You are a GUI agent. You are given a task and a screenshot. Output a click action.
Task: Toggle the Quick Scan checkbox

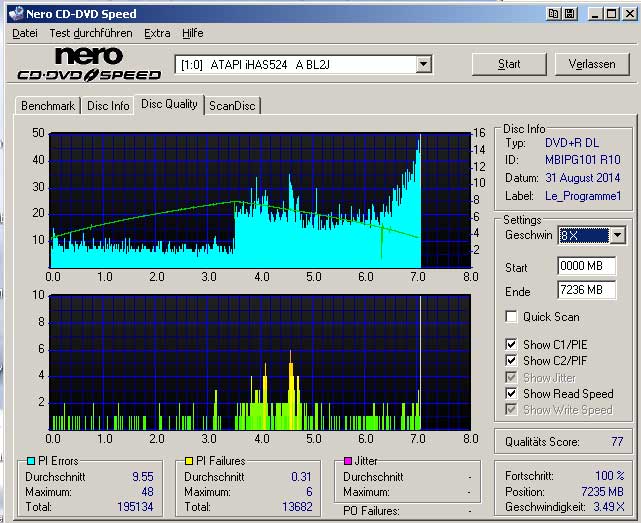(511, 316)
